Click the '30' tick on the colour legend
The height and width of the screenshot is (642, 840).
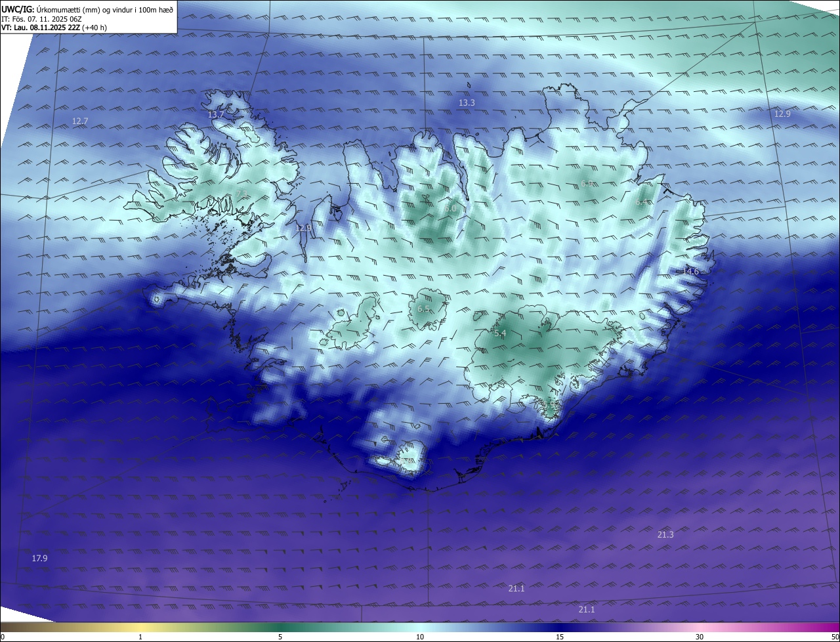(x=700, y=637)
